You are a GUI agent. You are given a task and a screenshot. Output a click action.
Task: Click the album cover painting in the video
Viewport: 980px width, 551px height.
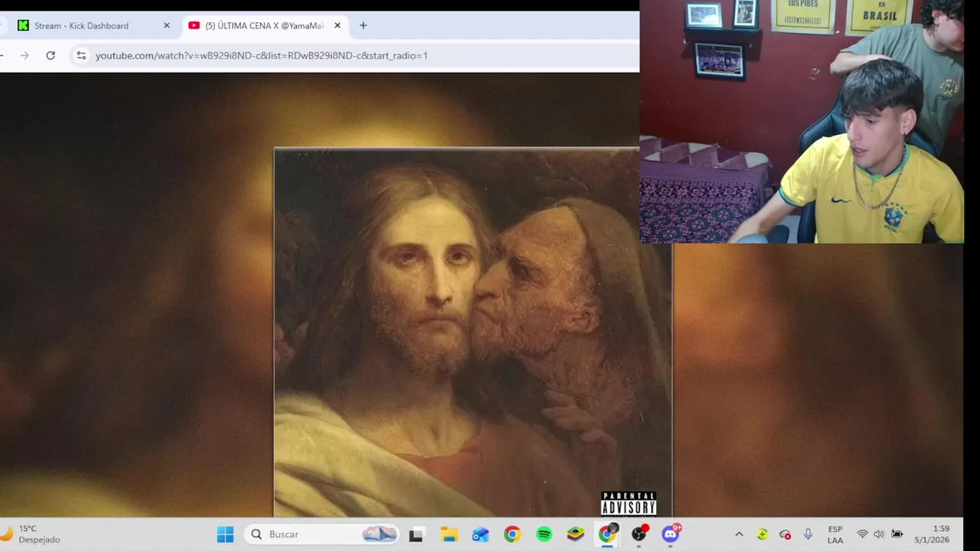pyautogui.click(x=472, y=333)
